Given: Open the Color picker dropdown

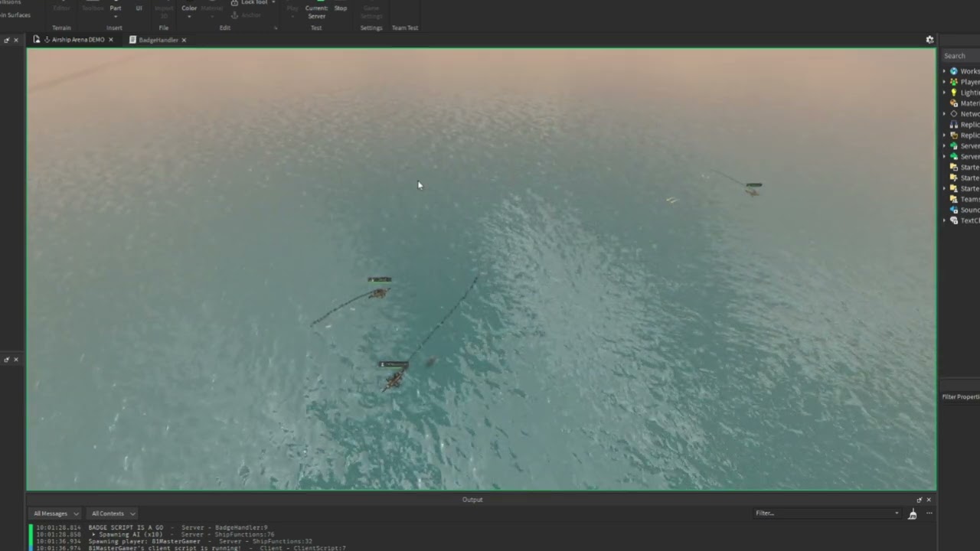Looking at the screenshot, I should click(x=189, y=17).
